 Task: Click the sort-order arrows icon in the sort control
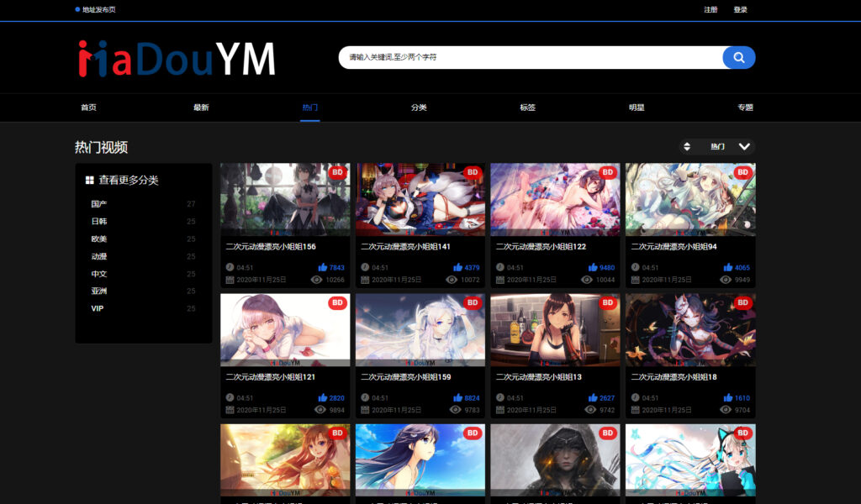pos(689,146)
